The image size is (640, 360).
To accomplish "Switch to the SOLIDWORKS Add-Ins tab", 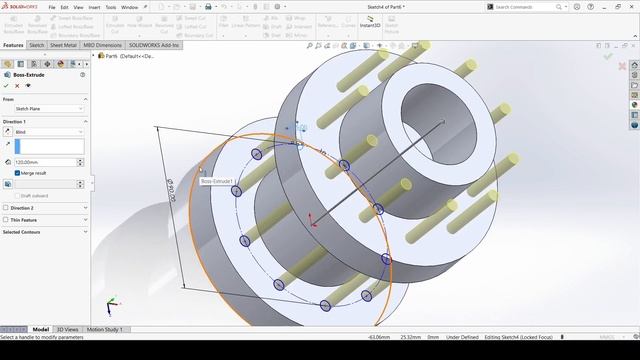I will 154,45.
